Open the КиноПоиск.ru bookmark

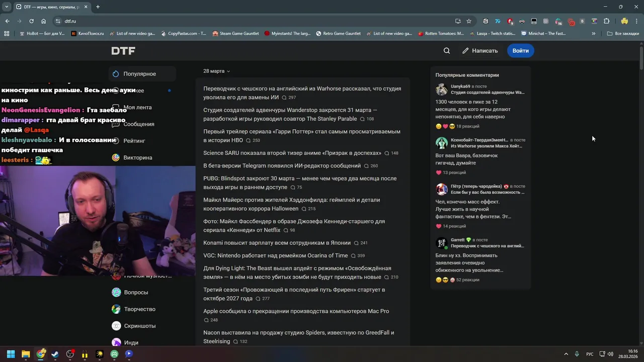[x=88, y=34]
